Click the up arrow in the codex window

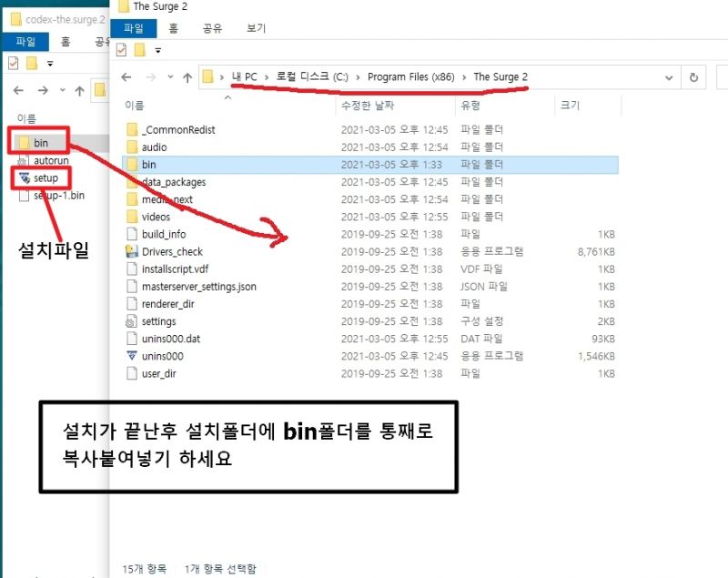(x=80, y=90)
